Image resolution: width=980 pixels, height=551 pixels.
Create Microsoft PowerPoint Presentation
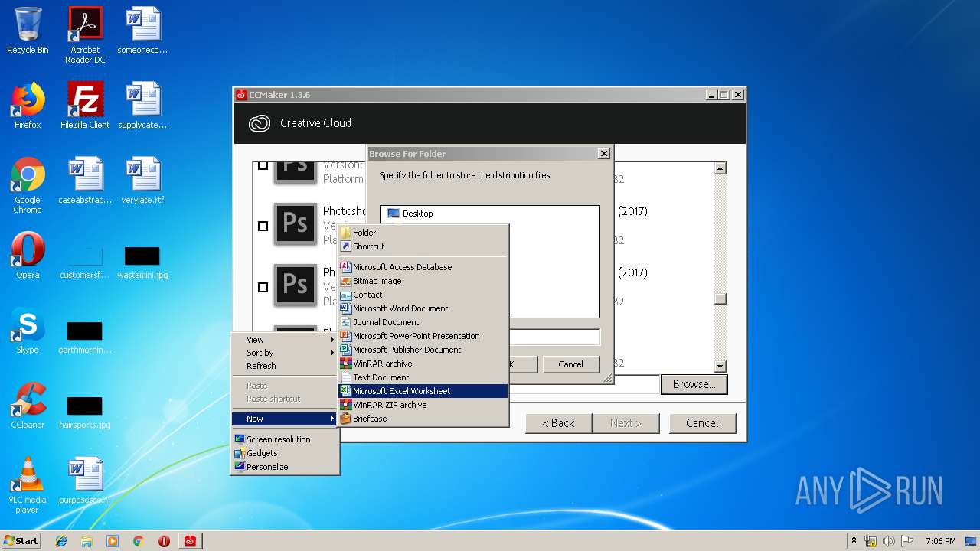pyautogui.click(x=423, y=336)
